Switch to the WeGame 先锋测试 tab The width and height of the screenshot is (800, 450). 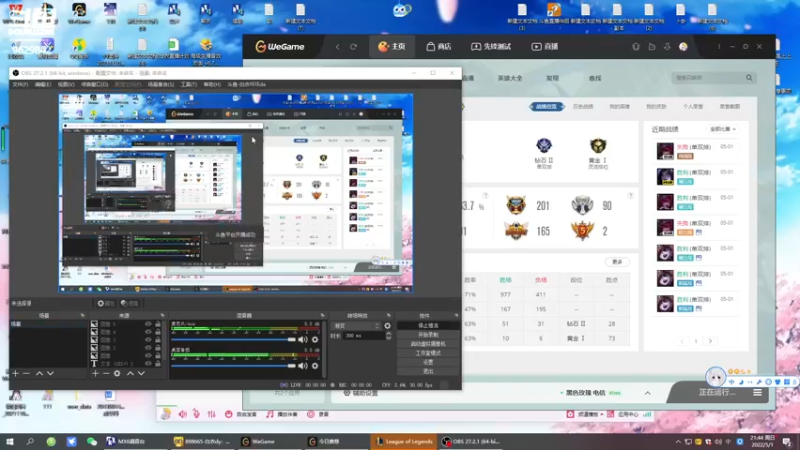(x=490, y=46)
